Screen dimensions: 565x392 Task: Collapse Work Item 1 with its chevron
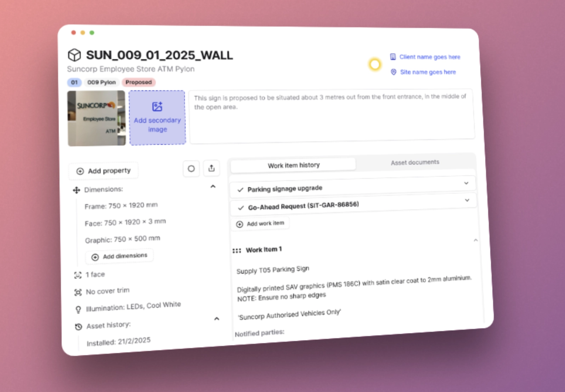pyautogui.click(x=476, y=240)
